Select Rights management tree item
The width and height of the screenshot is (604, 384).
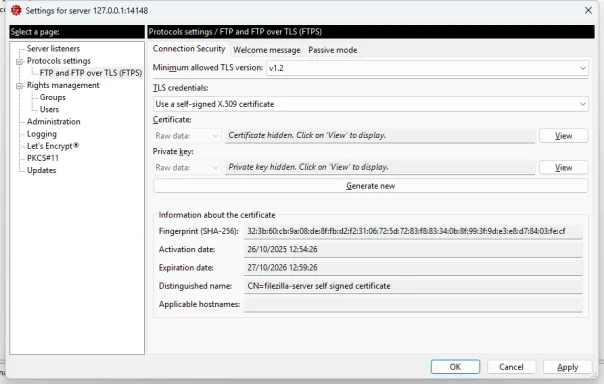tap(63, 85)
